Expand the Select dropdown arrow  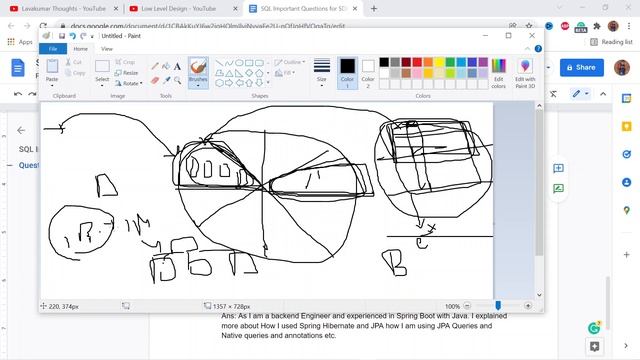tap(102, 85)
